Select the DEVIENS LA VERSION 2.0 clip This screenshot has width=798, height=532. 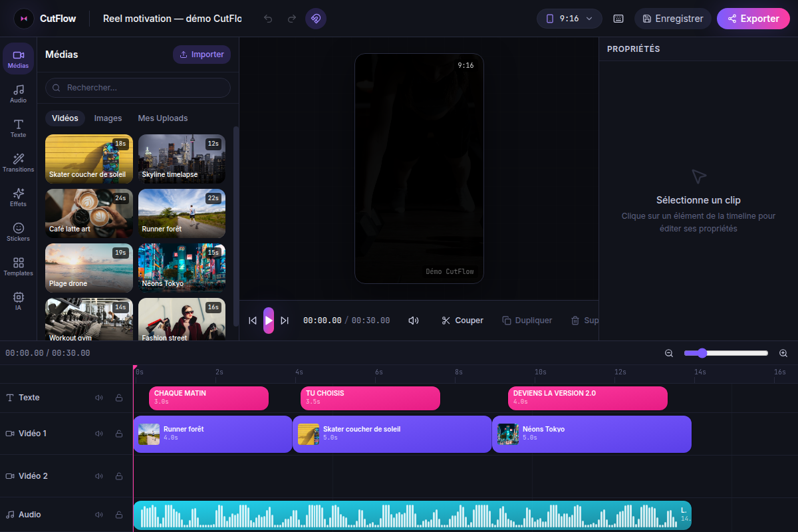[588, 398]
